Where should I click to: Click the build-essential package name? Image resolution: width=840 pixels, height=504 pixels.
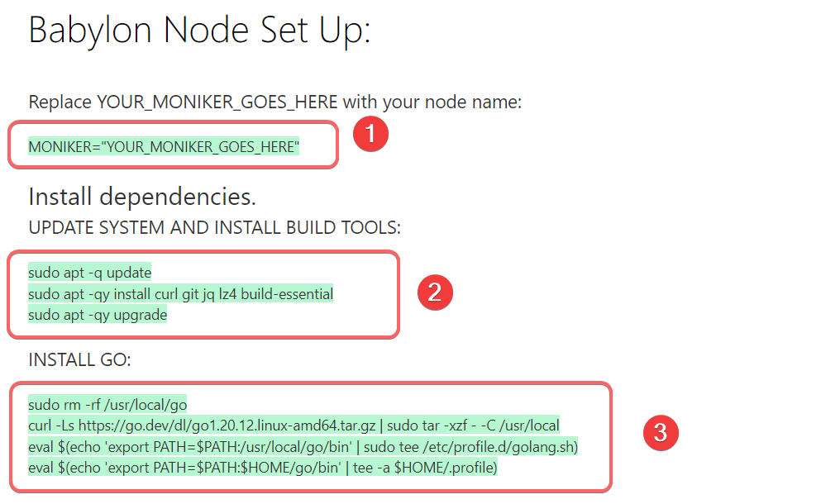(287, 293)
